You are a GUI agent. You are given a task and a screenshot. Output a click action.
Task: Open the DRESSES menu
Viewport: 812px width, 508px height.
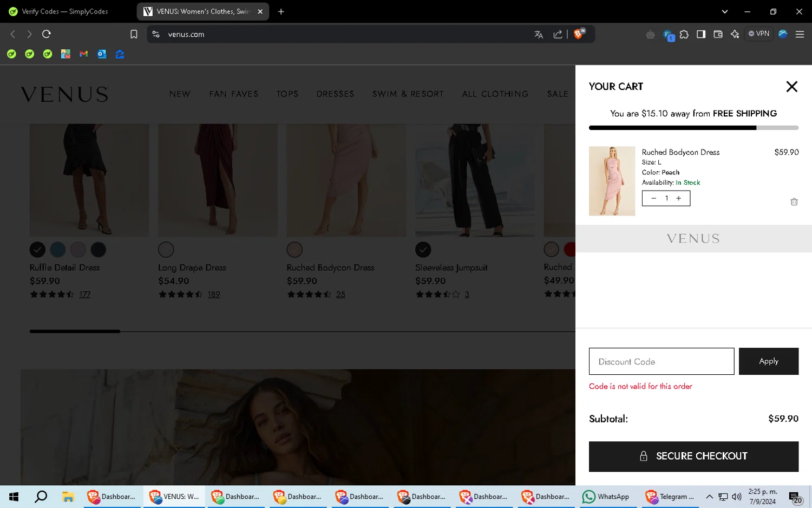335,94
